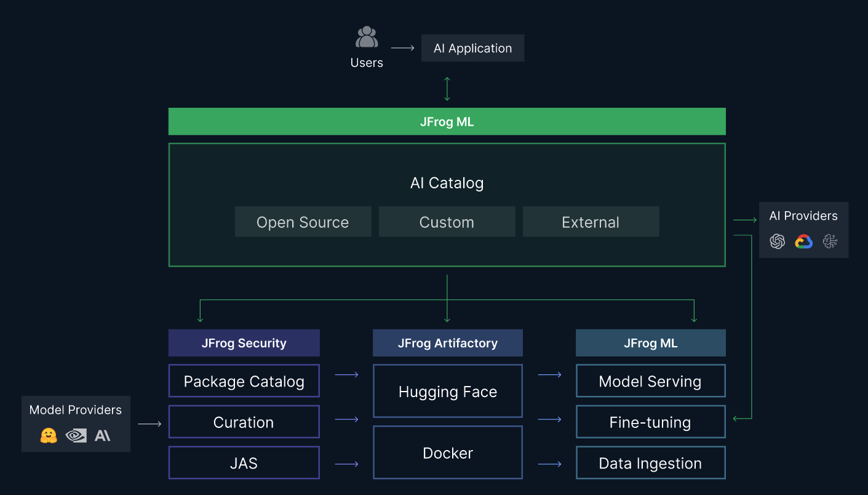
Task: Click the Model Providers label
Action: click(x=76, y=410)
